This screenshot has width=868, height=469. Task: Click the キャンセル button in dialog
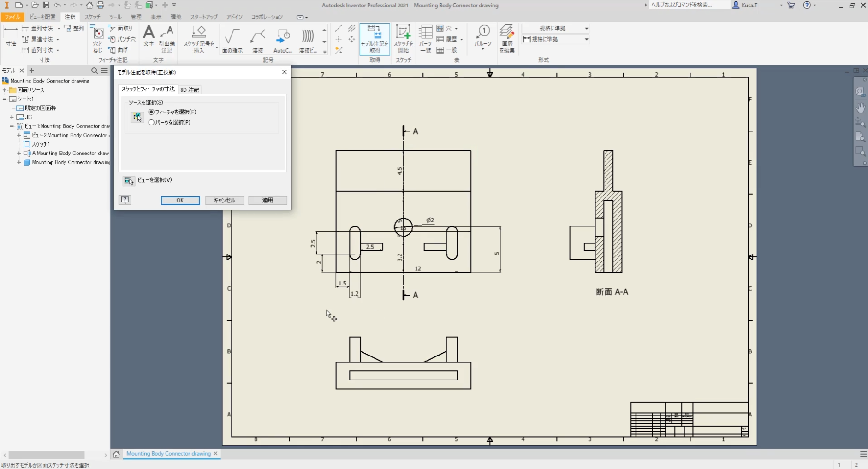[x=224, y=200]
